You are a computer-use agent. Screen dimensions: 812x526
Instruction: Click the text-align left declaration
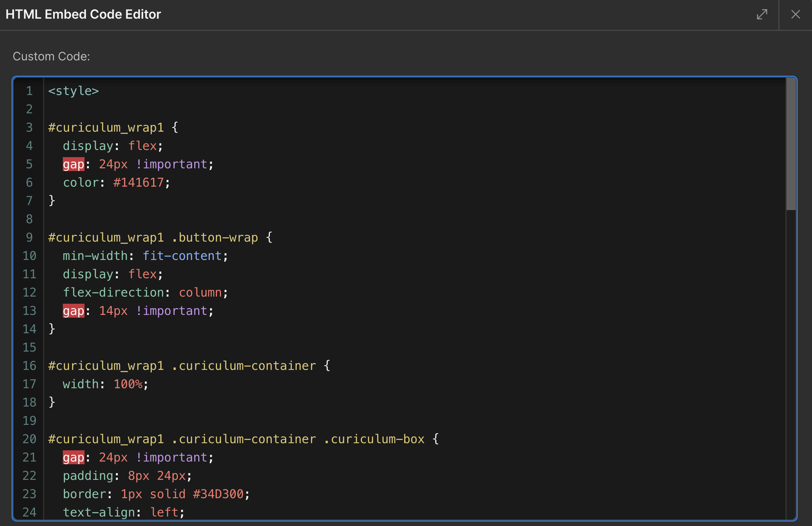coord(124,512)
